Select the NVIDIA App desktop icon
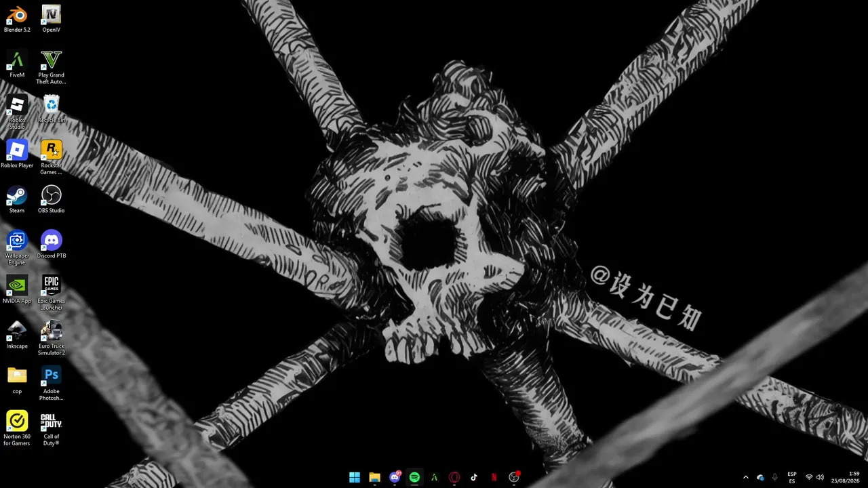Screen dimensions: 868x488 (x=17, y=290)
